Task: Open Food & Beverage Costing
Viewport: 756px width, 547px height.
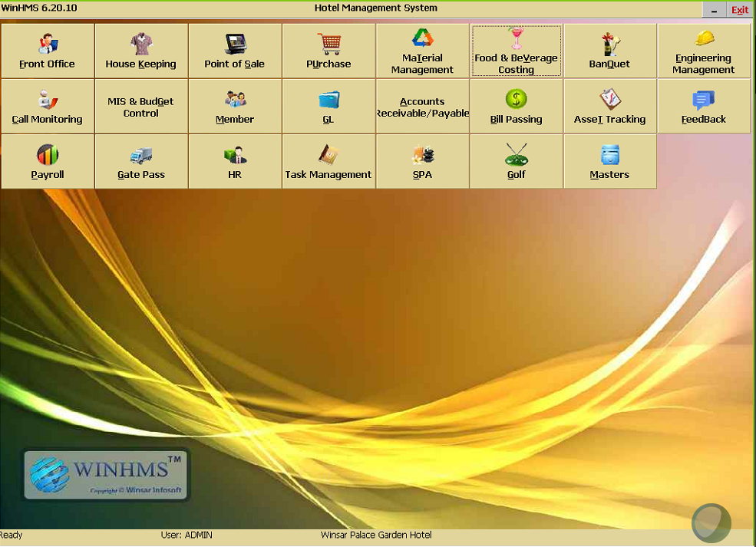Action: tap(516, 51)
